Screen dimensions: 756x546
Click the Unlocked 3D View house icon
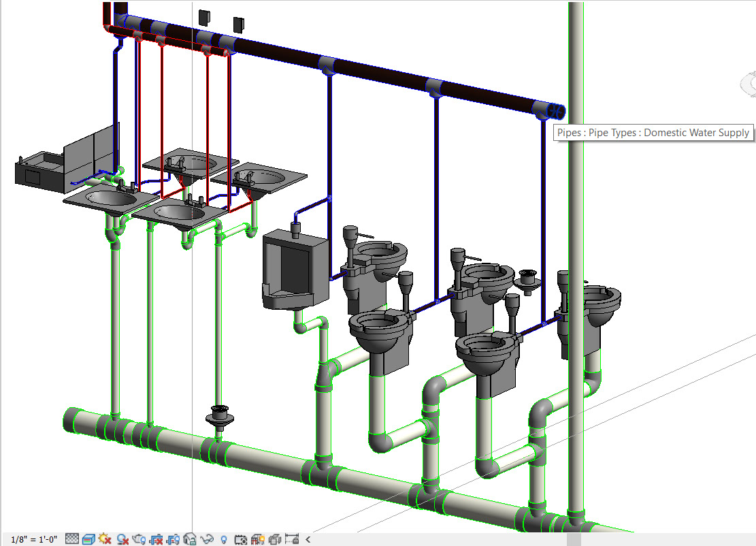click(x=190, y=539)
